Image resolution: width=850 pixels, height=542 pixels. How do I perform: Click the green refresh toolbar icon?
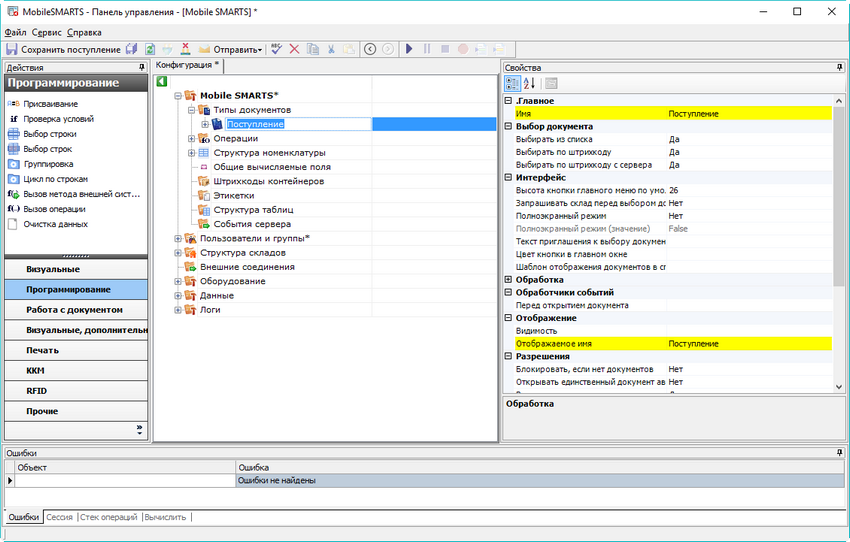tap(150, 49)
